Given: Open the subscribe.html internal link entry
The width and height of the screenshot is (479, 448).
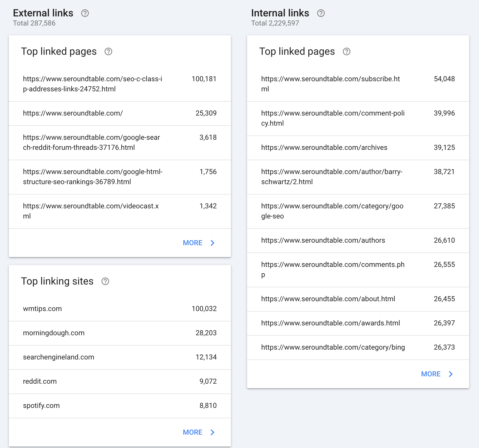Looking at the screenshot, I should [x=358, y=84].
